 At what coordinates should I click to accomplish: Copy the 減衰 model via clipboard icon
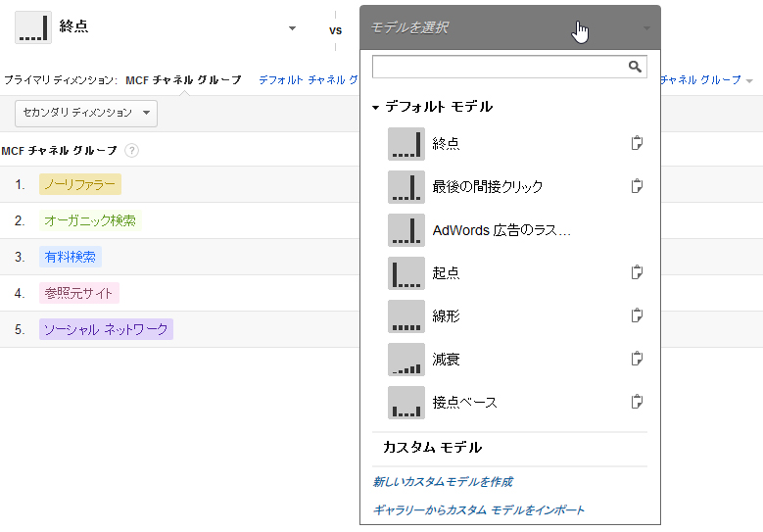click(637, 359)
